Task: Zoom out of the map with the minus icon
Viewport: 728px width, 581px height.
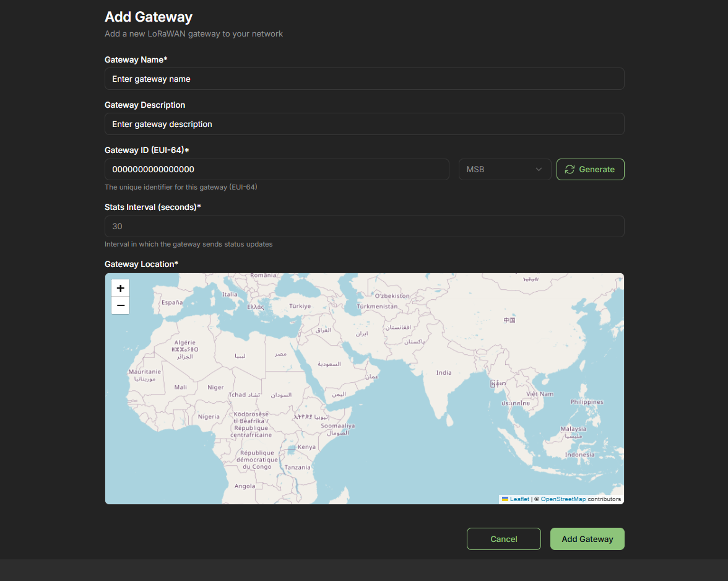Action: (120, 305)
